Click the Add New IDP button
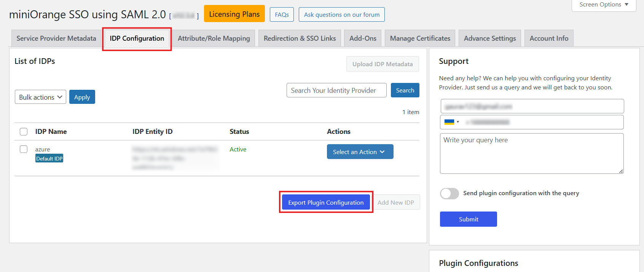644x272 pixels. pos(396,202)
